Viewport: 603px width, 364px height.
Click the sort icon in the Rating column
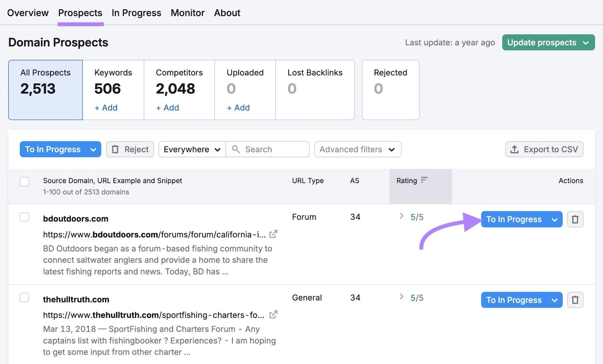coord(425,180)
